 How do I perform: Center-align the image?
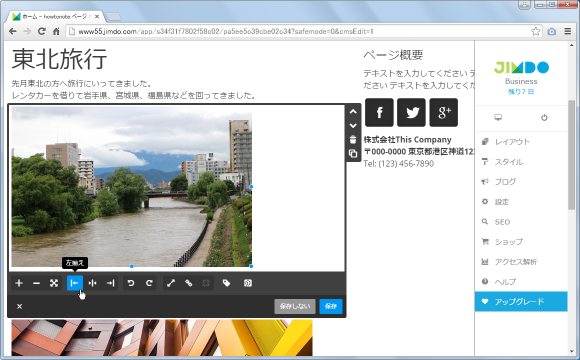click(92, 283)
